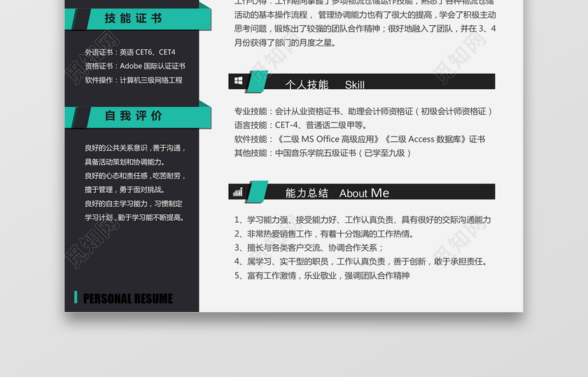Click the line starting 活动的基本操作流程

(365, 15)
